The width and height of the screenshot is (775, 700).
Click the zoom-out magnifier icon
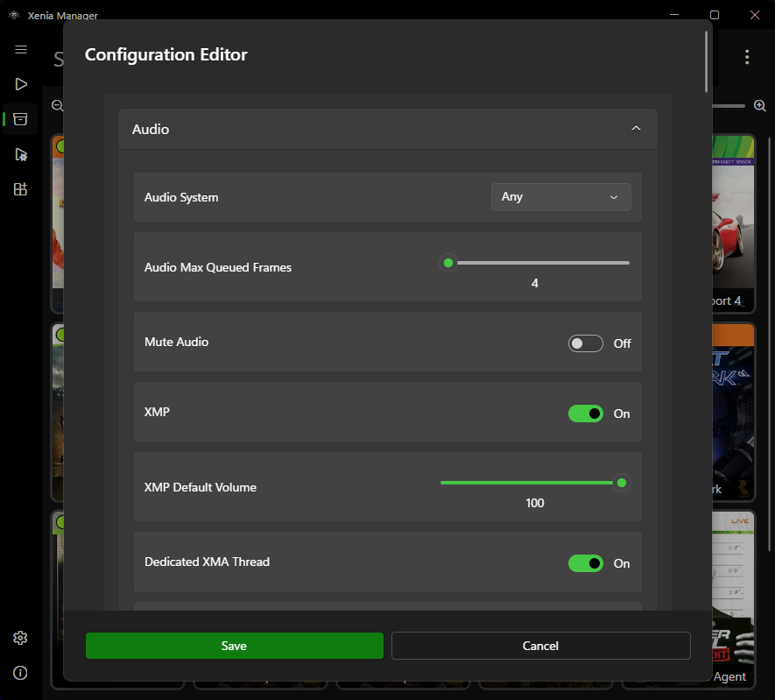[56, 105]
